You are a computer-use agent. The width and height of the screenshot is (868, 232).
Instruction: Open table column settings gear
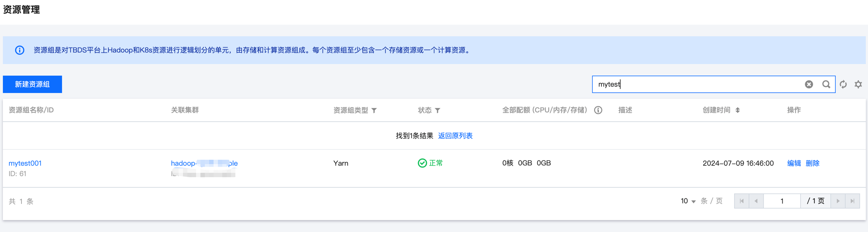point(858,84)
